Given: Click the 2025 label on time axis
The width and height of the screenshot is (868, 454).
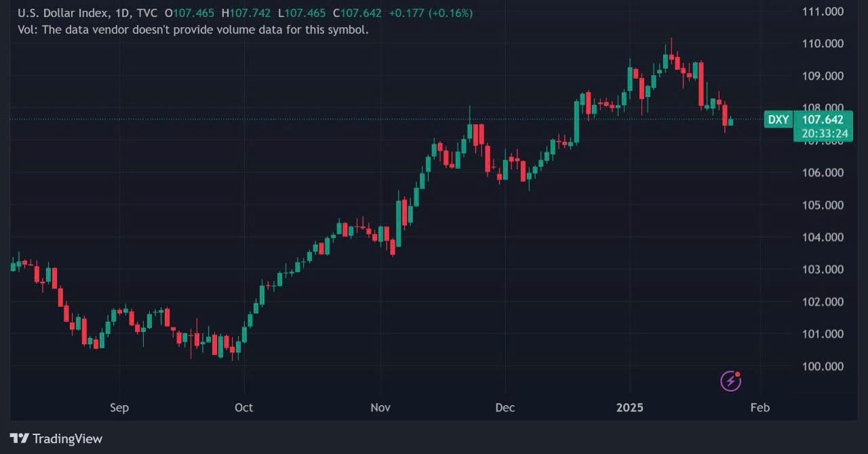Looking at the screenshot, I should tap(629, 408).
